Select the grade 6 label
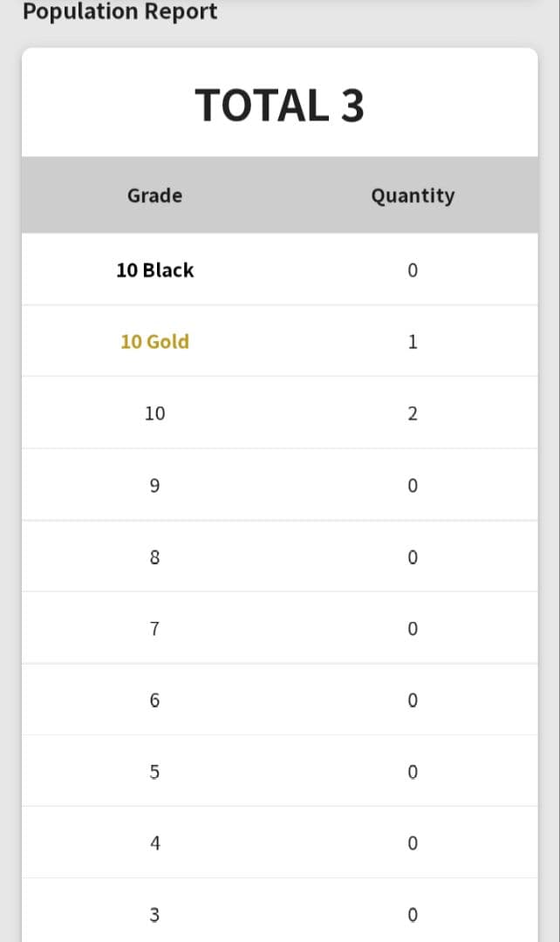Viewport: 560px width, 942px height. (x=154, y=700)
